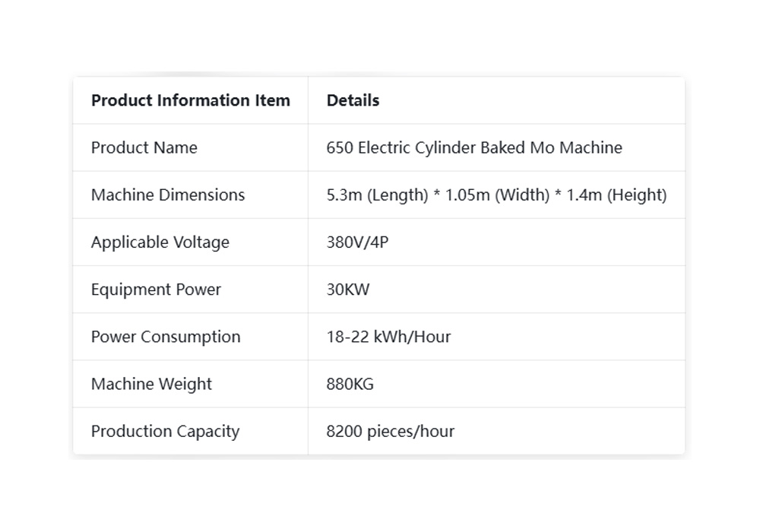Screen dimensions: 760x532
Task: Click the '380V/4P' voltage value
Action: tap(357, 242)
